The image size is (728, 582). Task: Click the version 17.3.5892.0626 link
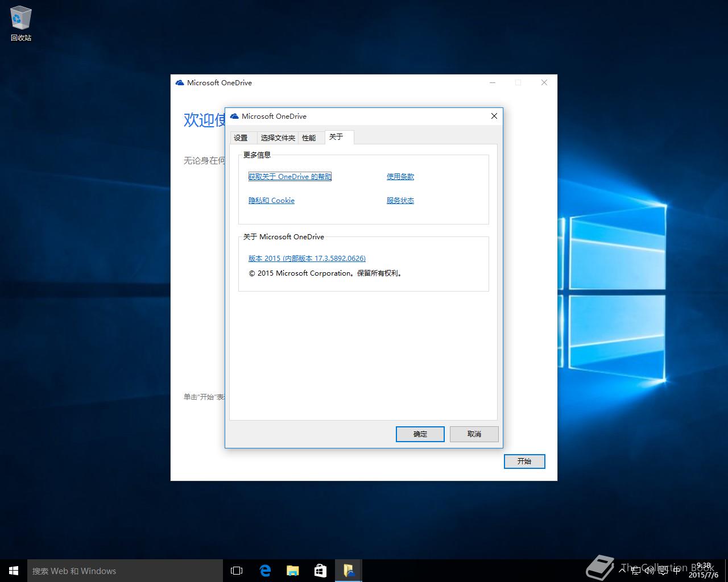(307, 259)
